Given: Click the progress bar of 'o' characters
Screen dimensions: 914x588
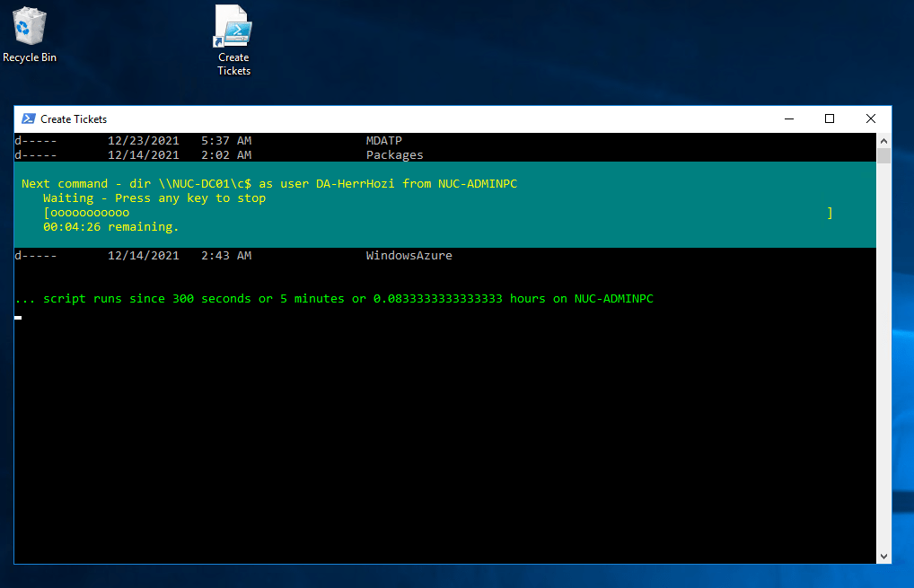Looking at the screenshot, I should coord(86,213).
